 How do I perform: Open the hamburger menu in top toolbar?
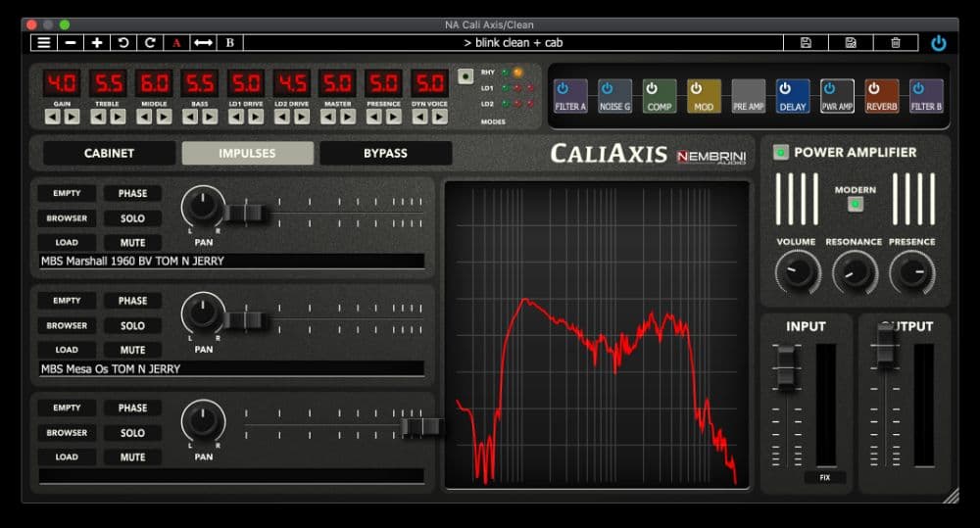tap(44, 42)
